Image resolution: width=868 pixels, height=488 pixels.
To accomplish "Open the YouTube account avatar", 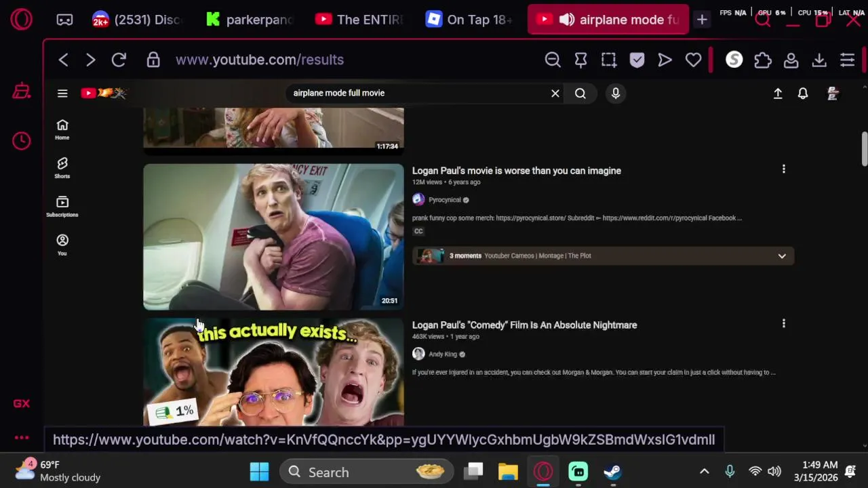I will pyautogui.click(x=833, y=94).
